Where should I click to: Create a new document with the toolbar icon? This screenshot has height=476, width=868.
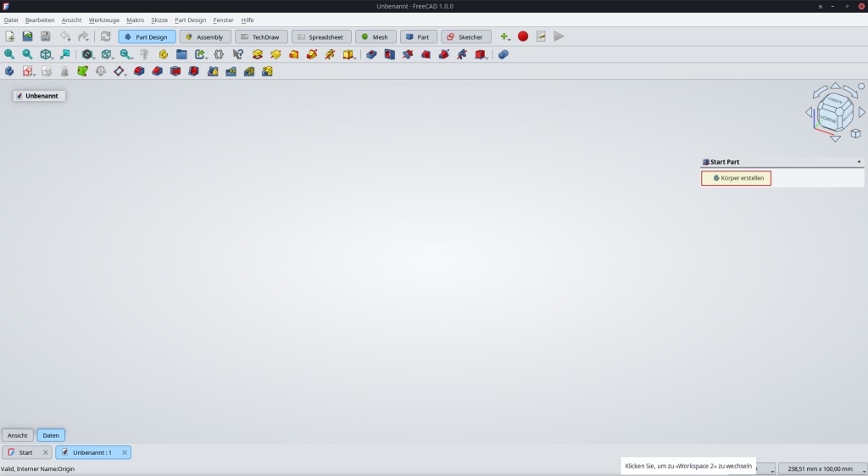point(9,36)
